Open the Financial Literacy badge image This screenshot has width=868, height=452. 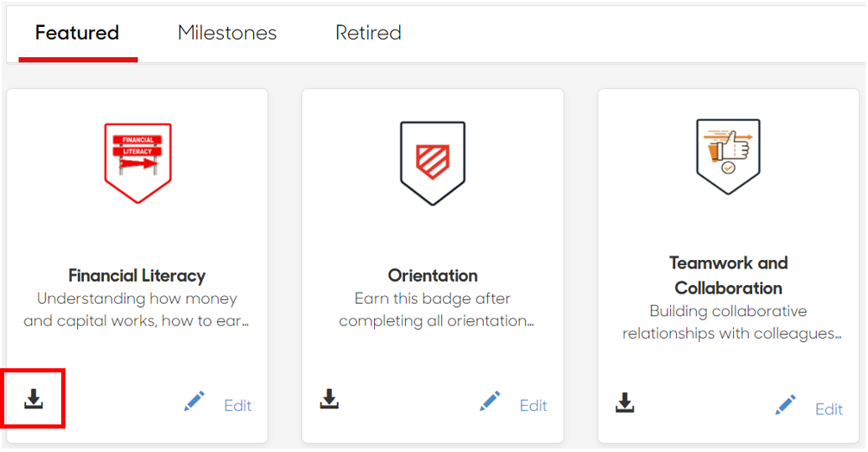138,164
